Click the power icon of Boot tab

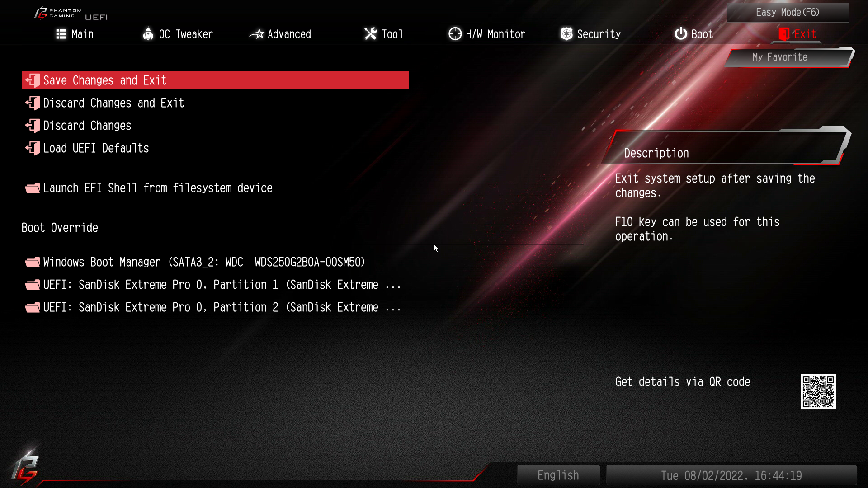pos(681,34)
